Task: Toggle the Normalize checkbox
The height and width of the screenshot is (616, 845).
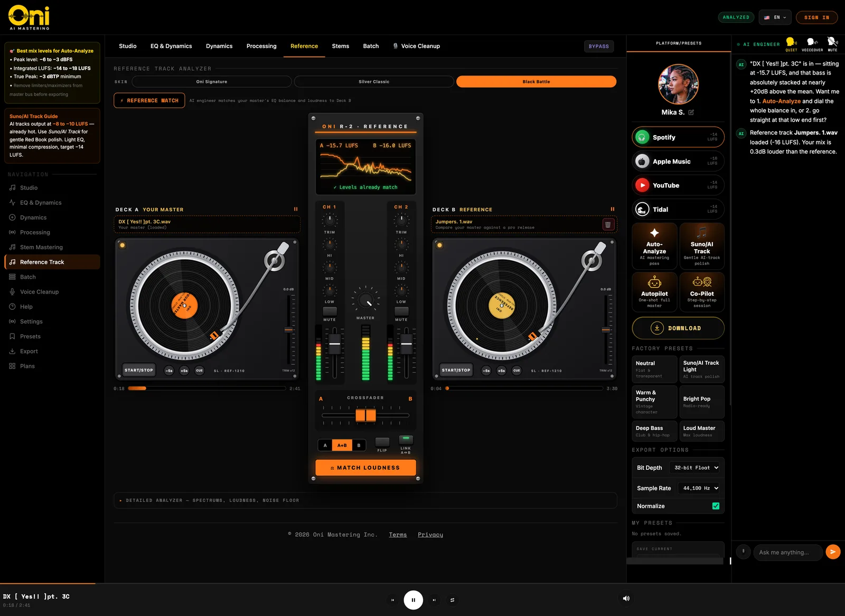Action: (x=716, y=506)
